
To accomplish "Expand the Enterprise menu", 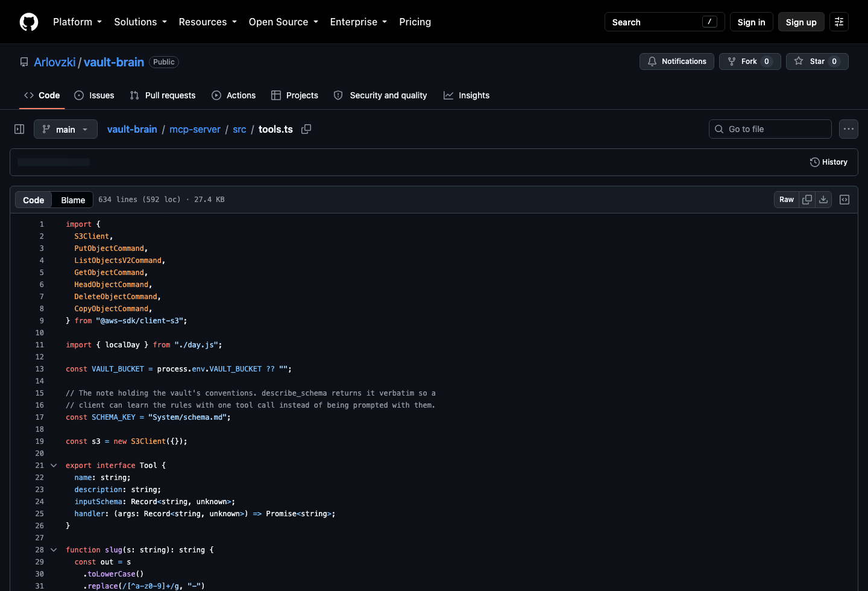I will tap(359, 22).
